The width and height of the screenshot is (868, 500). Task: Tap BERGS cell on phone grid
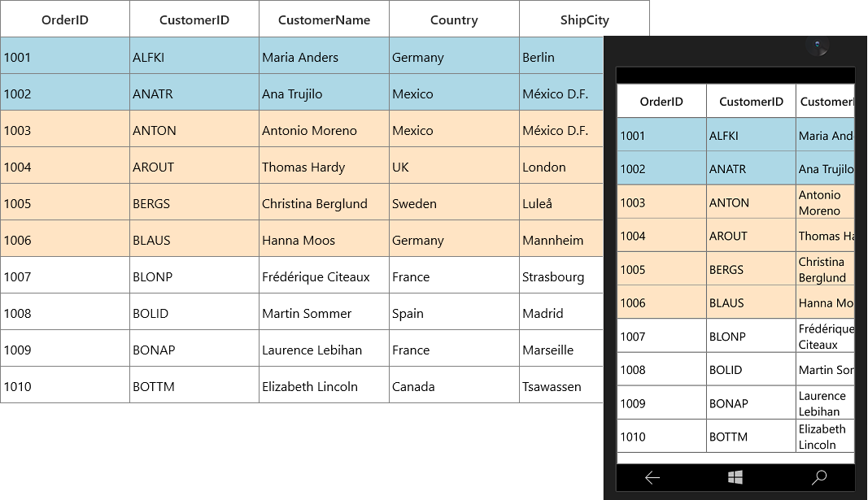(x=751, y=269)
